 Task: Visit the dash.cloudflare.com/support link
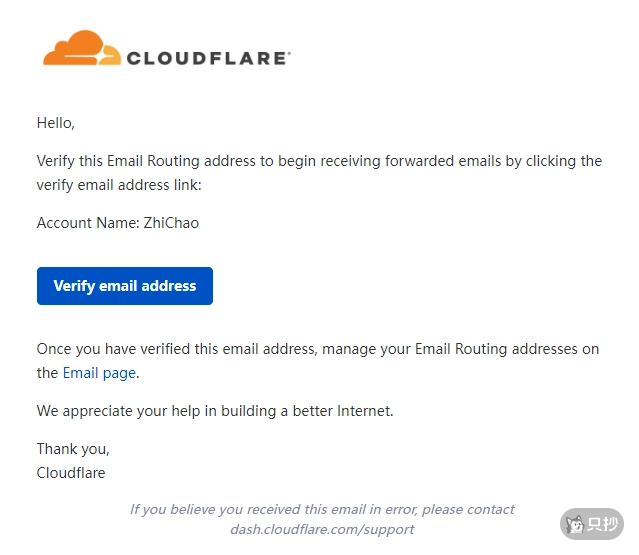(x=322, y=529)
